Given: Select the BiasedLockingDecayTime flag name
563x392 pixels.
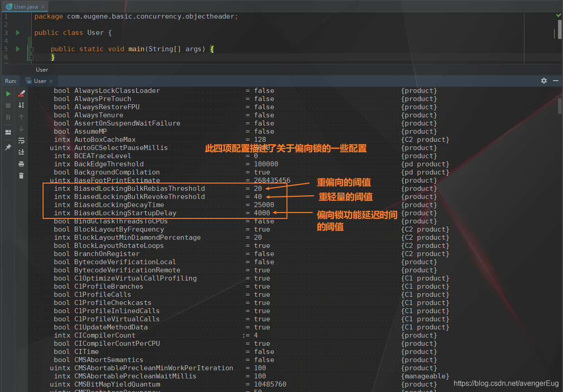Looking at the screenshot, I should tap(119, 205).
